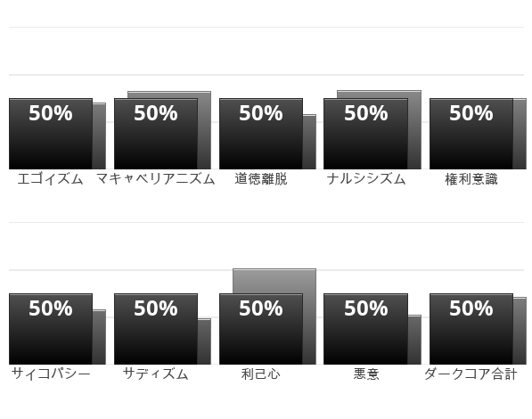Click the マキャベリアニズム axis label
Image resolution: width=532 pixels, height=419 pixels.
click(156, 179)
